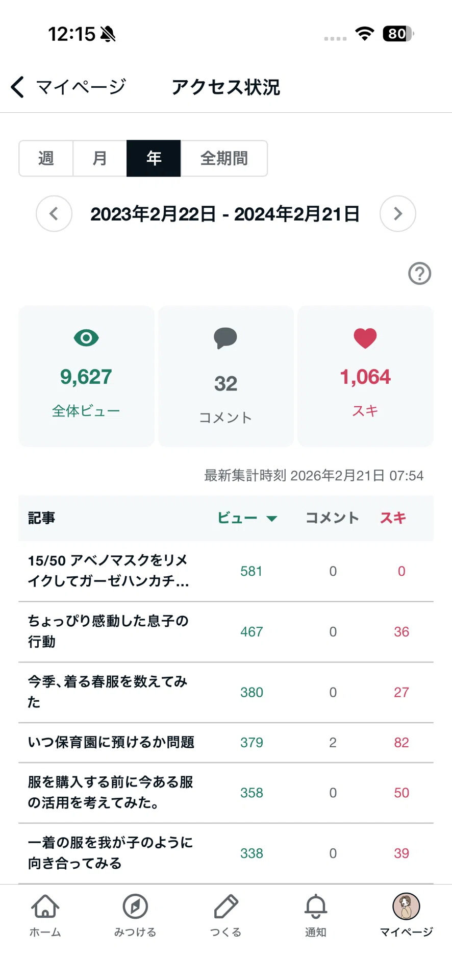452x980 pixels.
Task: Tap the red heart スキ icon
Action: (x=365, y=338)
